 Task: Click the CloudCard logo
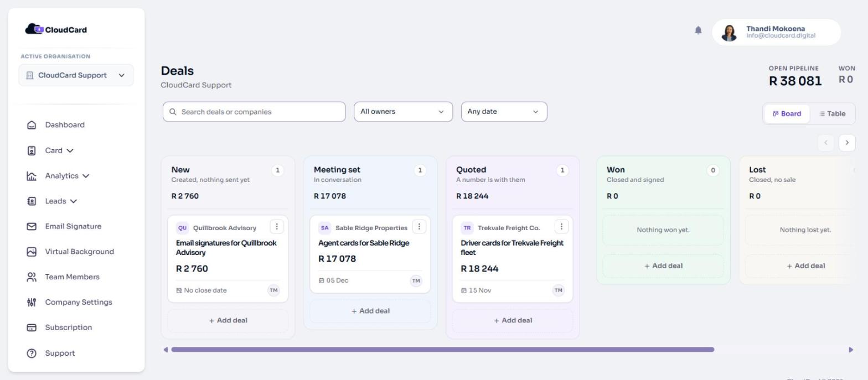click(x=56, y=29)
